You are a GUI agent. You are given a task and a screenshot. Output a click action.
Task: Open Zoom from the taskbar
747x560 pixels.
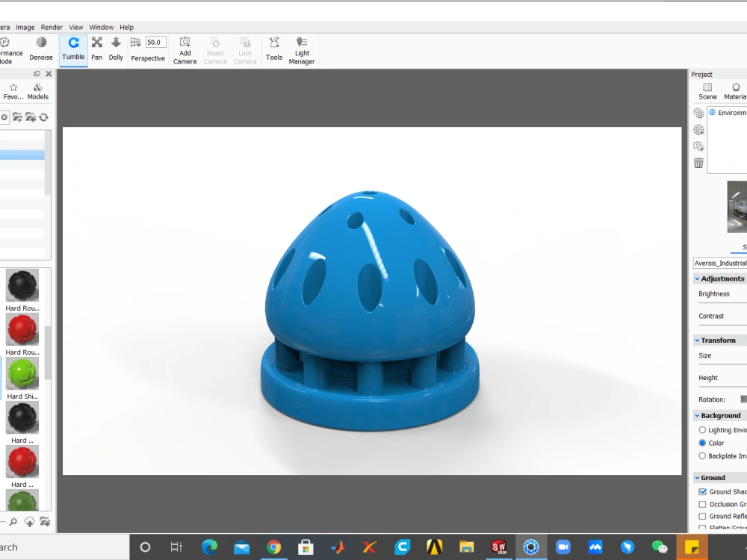click(562, 547)
